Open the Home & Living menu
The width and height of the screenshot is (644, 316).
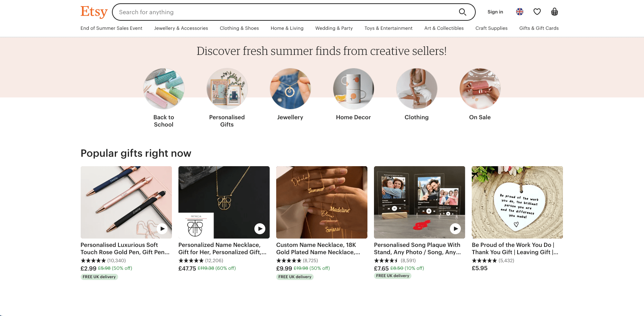[287, 28]
